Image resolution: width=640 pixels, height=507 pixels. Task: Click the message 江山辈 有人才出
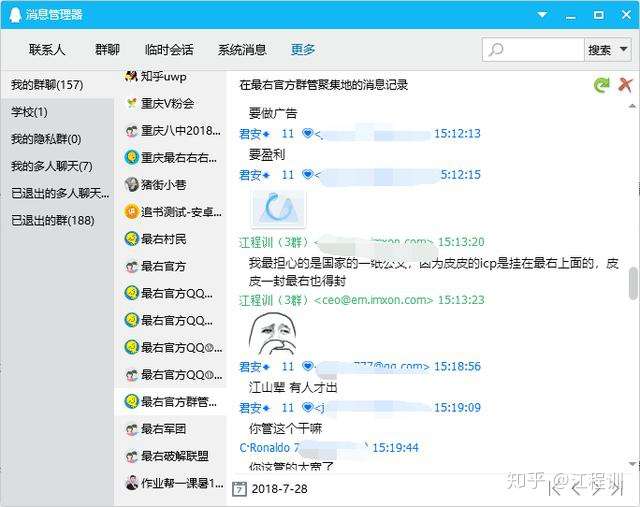(293, 387)
